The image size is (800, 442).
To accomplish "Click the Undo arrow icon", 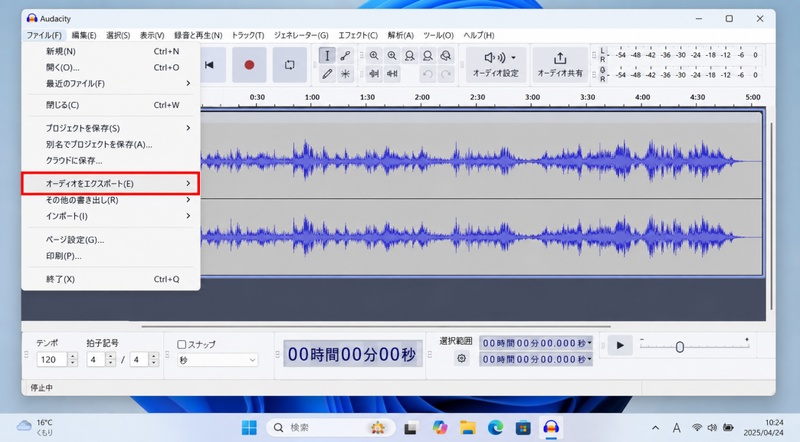I will 428,74.
